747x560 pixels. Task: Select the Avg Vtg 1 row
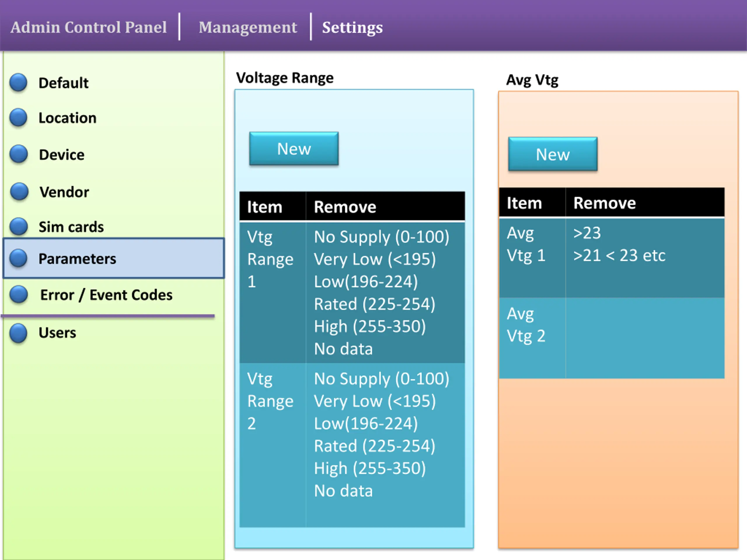point(526,244)
